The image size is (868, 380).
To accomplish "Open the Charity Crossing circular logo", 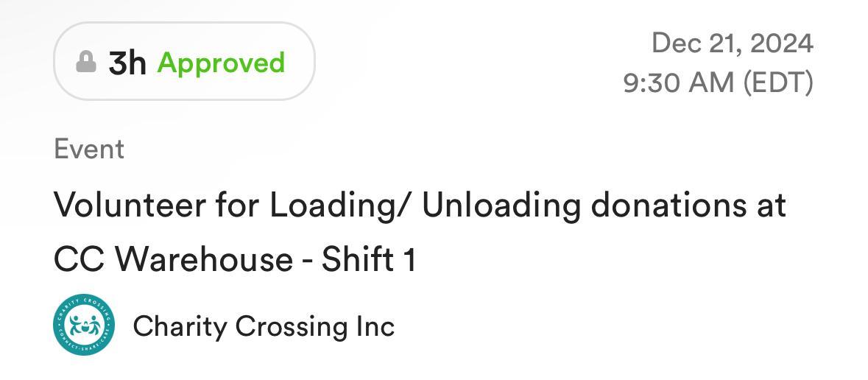I will point(85,326).
